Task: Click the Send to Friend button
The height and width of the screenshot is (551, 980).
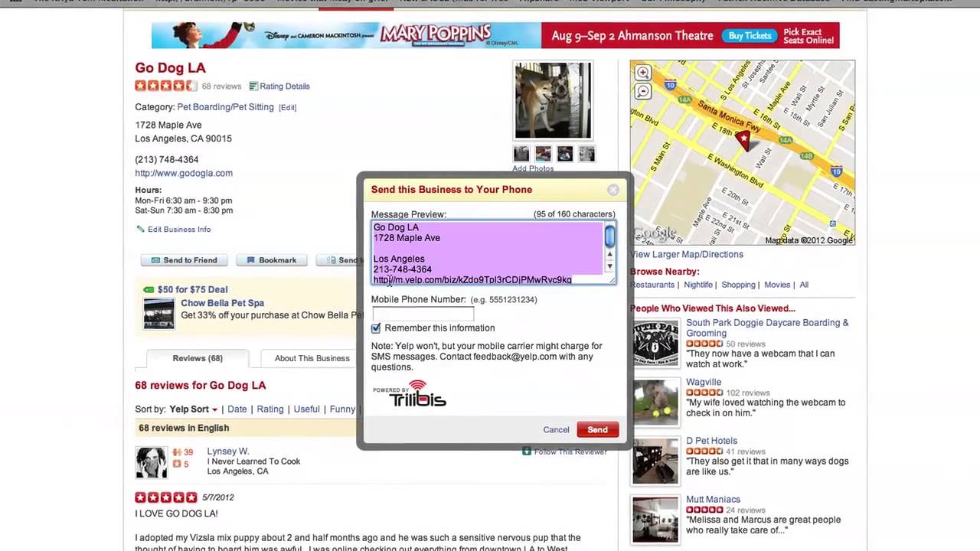Action: [x=184, y=260]
